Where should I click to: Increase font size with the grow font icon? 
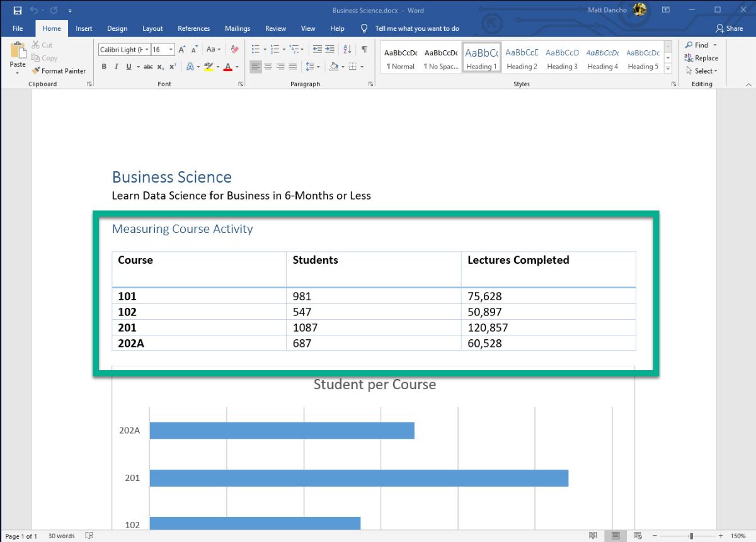[x=182, y=49]
